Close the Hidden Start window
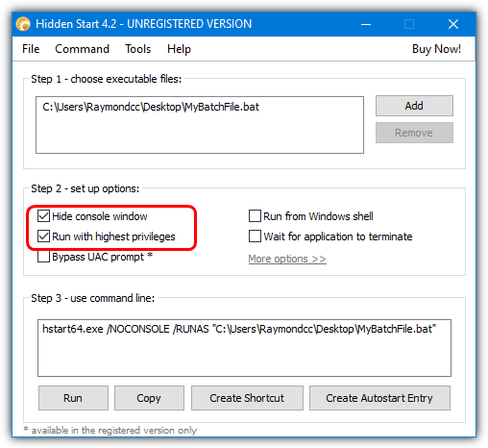Screen dimensions: 488x448 click(x=453, y=24)
